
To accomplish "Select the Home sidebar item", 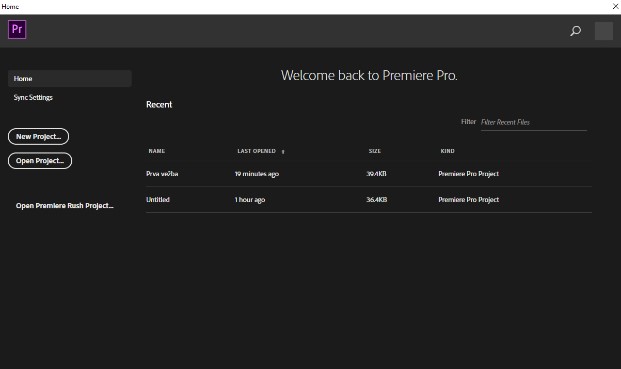I will click(x=70, y=78).
